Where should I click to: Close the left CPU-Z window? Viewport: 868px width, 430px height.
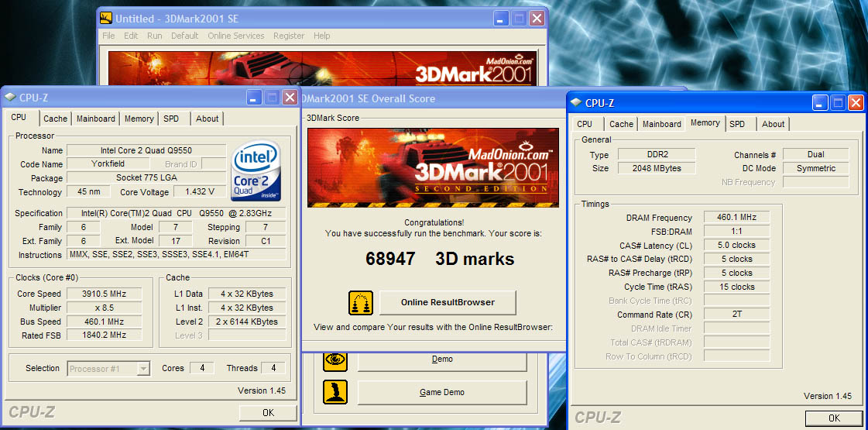tap(290, 98)
